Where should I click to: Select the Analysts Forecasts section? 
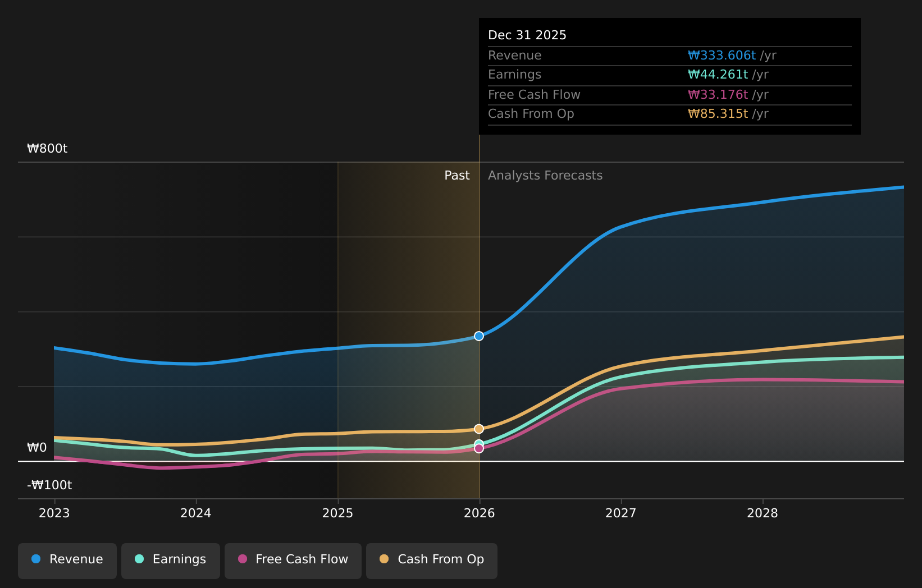pos(545,175)
